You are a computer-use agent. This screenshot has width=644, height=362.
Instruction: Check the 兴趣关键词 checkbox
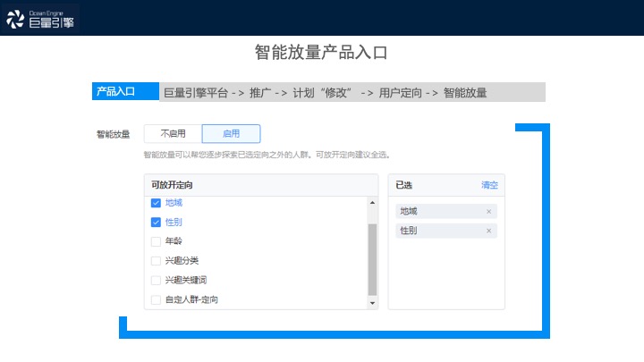click(156, 281)
